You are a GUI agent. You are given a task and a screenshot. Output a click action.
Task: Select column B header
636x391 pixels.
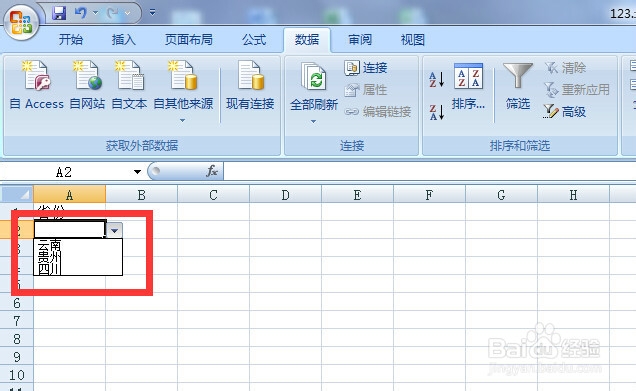141,195
